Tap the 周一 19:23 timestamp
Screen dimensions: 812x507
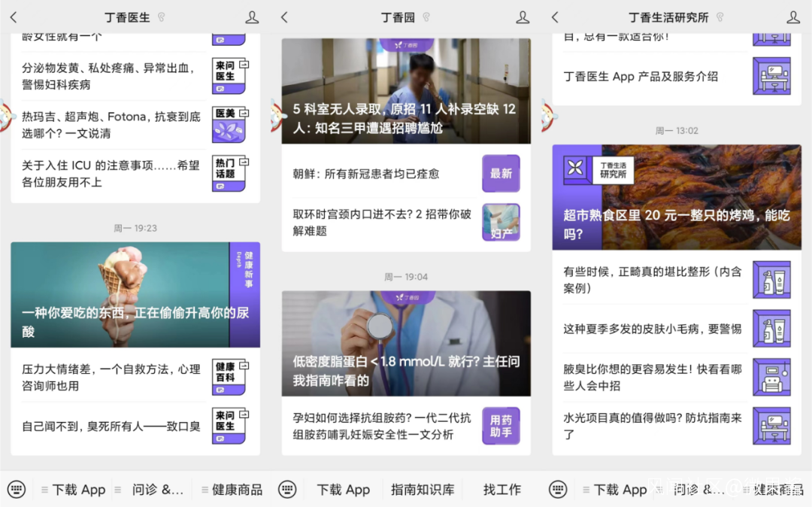pos(135,228)
